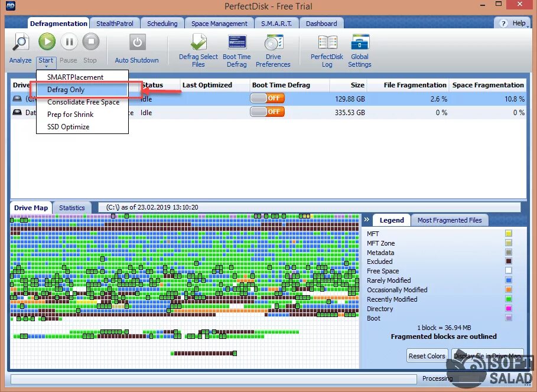Select the Data drive icon row
The image size is (537, 392).
point(17,112)
